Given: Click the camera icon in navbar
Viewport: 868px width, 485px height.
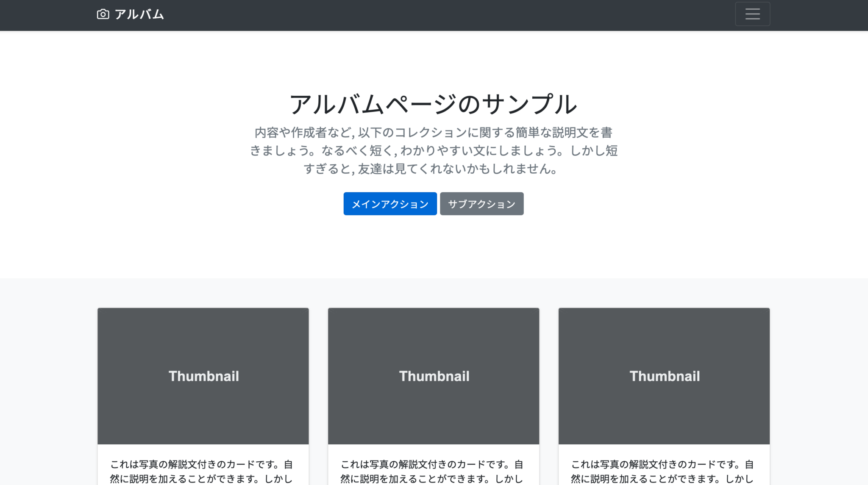Looking at the screenshot, I should click(103, 14).
